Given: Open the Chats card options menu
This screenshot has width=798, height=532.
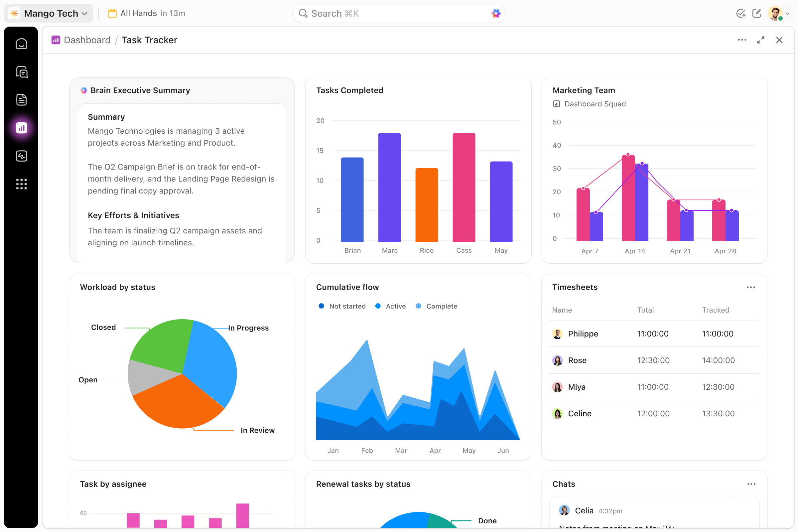Looking at the screenshot, I should pos(751,484).
